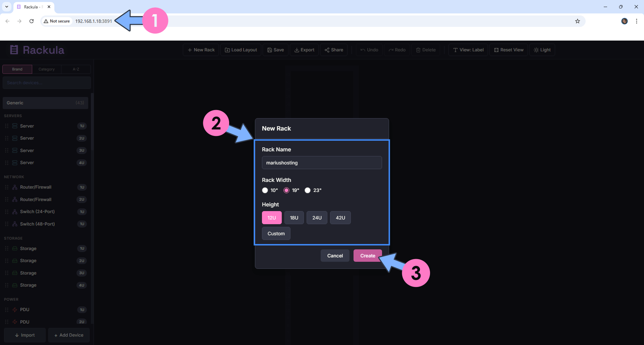Open the tab search dropdown arrow

(x=7, y=7)
